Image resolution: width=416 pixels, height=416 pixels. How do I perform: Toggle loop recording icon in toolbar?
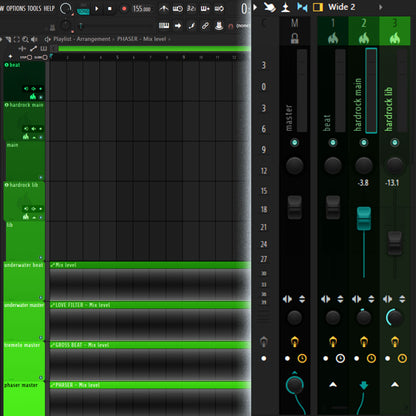(219, 9)
